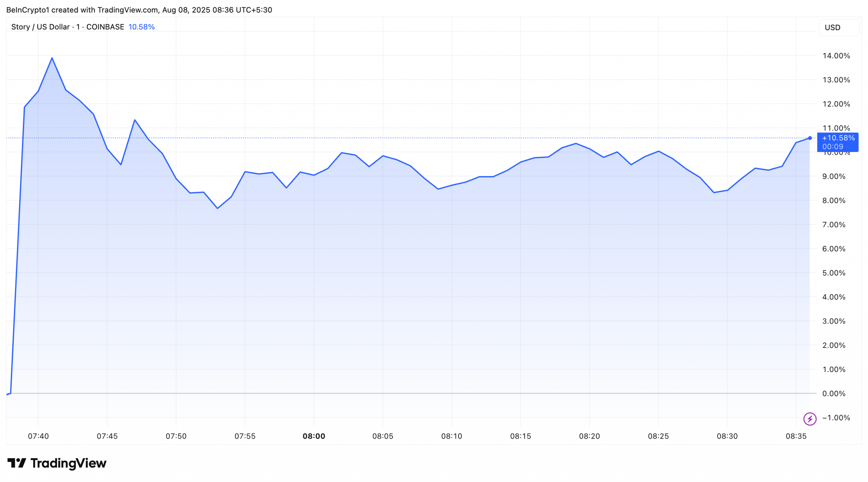
Task: Click the COINBASE exchange label
Action: [105, 27]
